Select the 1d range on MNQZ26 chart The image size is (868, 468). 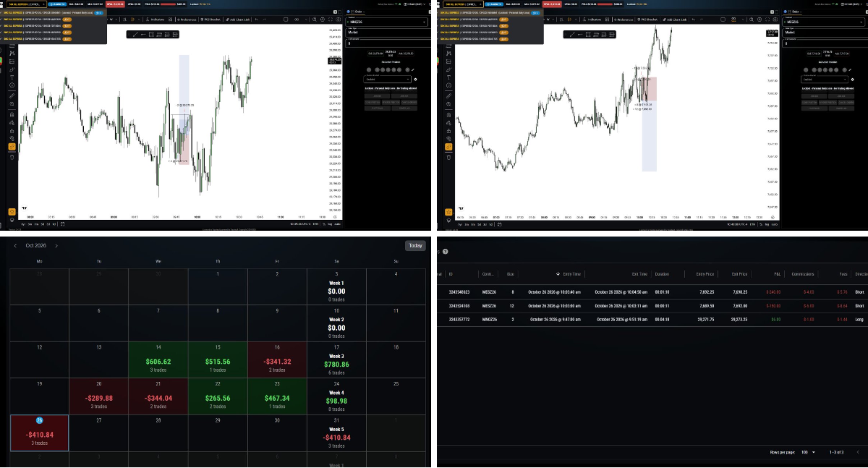point(54,224)
